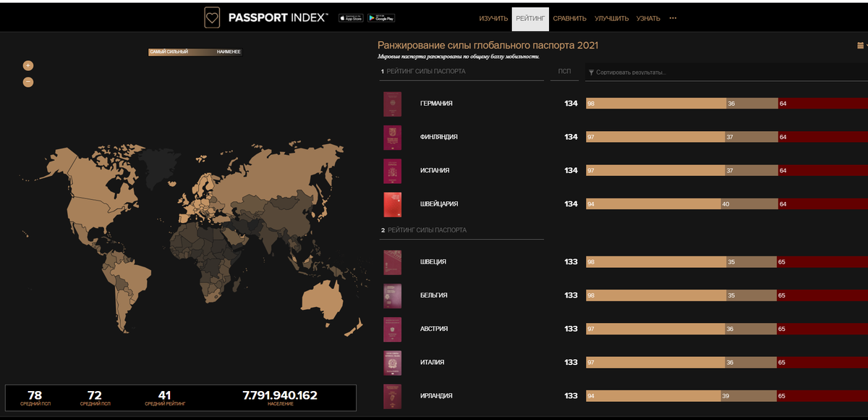
Task: Open the АВСТРИЯ country link
Action: pyautogui.click(x=434, y=328)
